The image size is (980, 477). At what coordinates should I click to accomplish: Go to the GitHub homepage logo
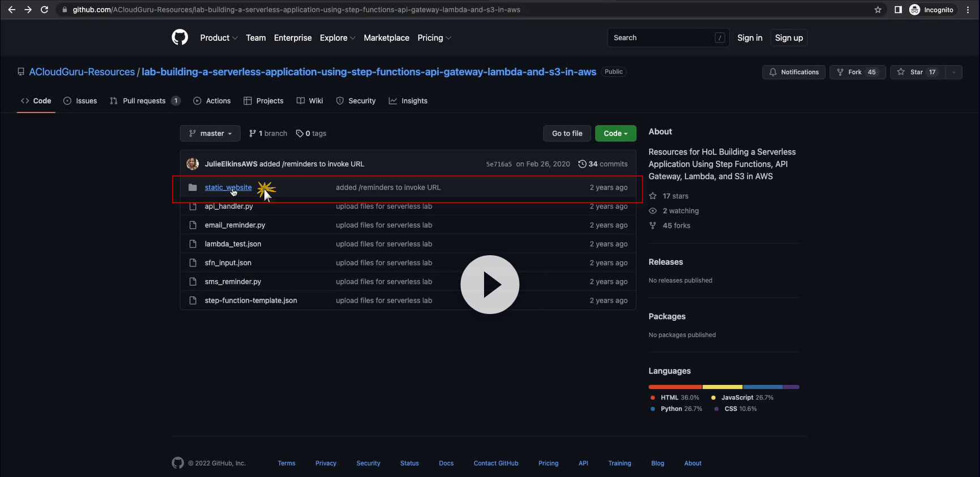179,37
